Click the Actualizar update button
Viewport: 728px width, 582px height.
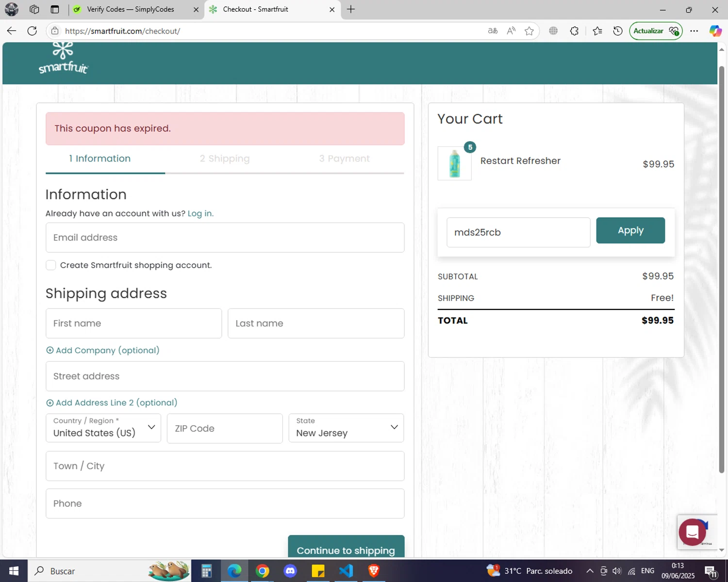point(656,31)
